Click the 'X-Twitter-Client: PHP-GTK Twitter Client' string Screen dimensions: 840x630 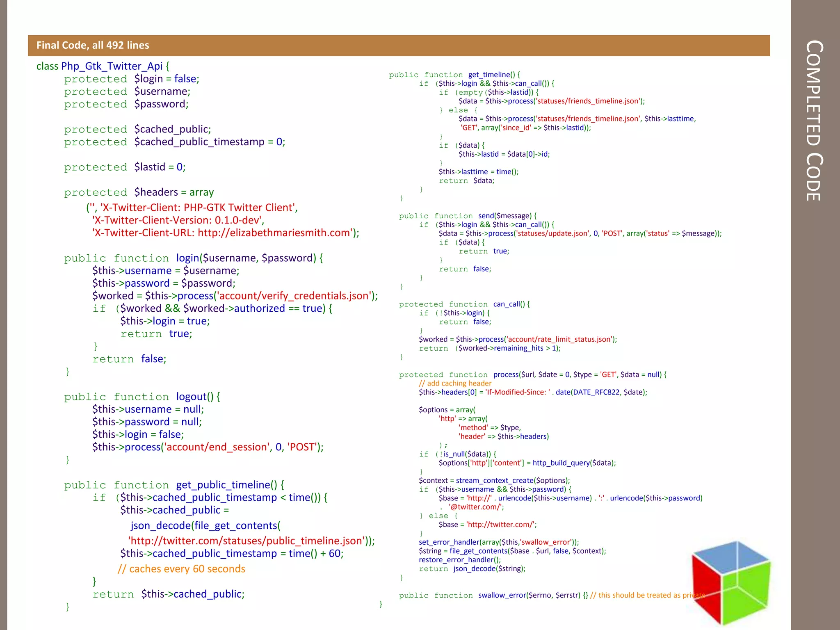pyautogui.click(x=199, y=208)
